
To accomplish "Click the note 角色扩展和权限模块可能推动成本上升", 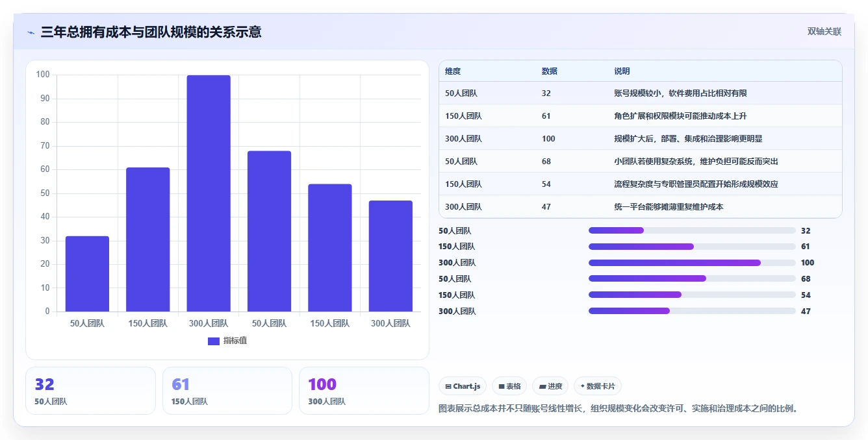I will (680, 116).
